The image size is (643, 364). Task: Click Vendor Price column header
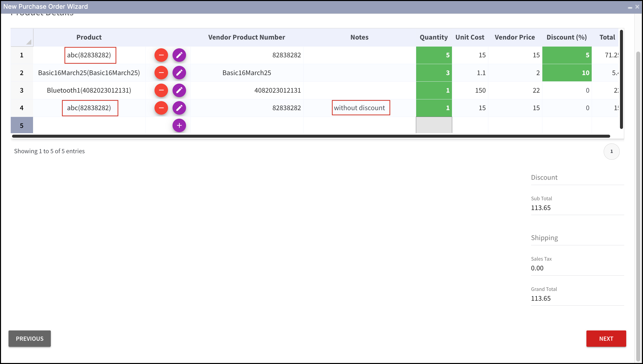[x=515, y=37]
